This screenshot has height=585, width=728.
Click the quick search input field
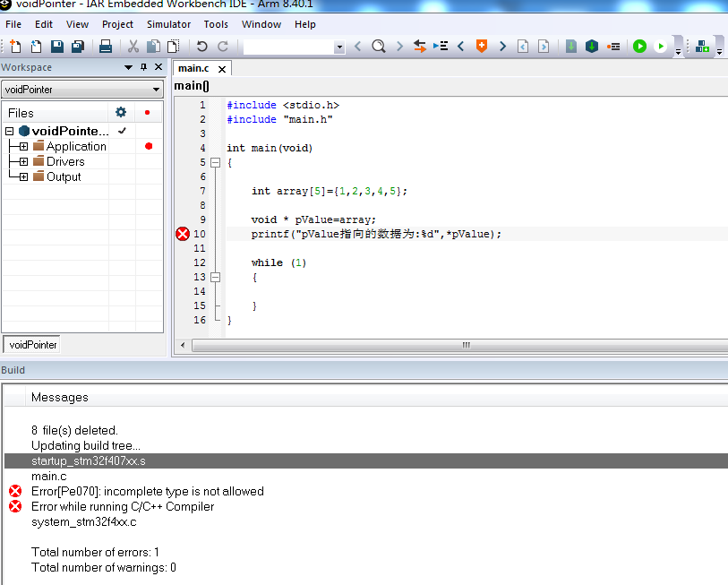click(x=289, y=47)
